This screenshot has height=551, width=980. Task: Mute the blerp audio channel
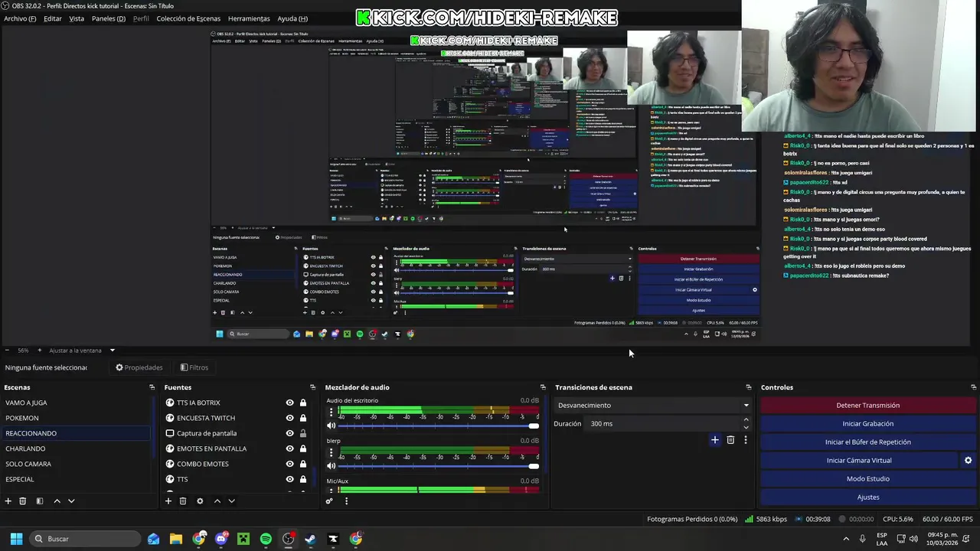332,466
